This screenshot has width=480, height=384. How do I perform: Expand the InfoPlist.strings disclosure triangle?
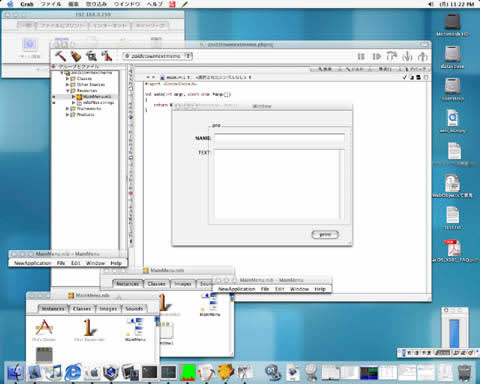pyautogui.click(x=74, y=103)
